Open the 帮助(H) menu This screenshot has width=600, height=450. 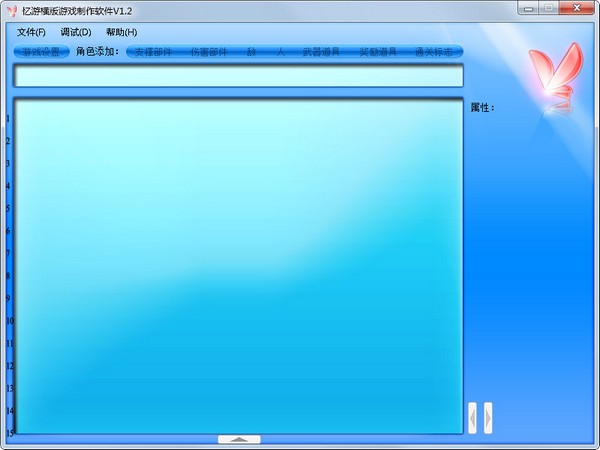[121, 32]
